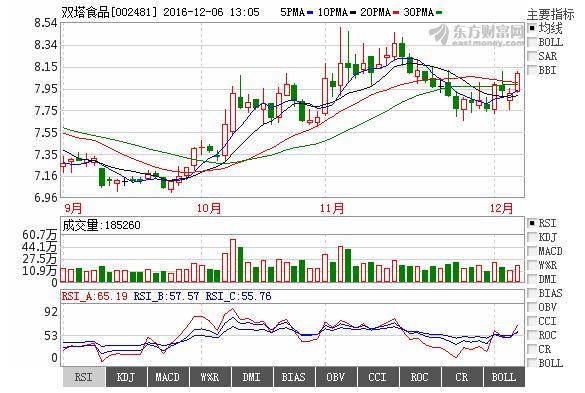The width and height of the screenshot is (585, 393).
Task: Select the 均线 indicator checkbox
Action: (532, 28)
